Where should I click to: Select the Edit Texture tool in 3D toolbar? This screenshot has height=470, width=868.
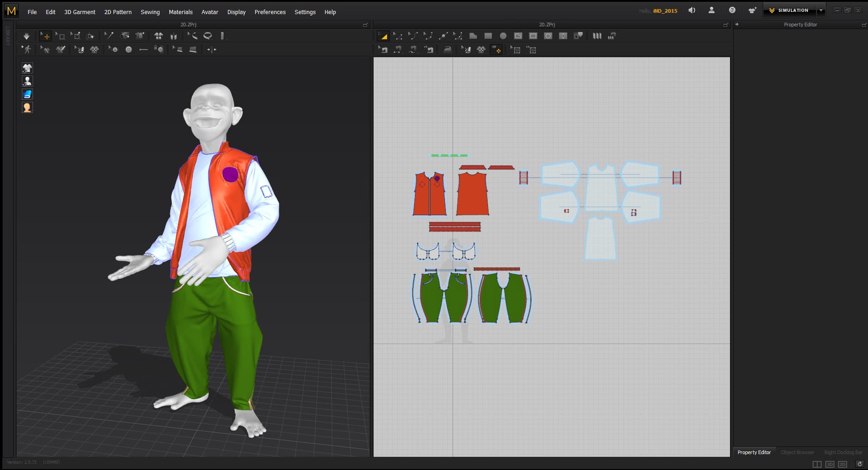coord(79,49)
